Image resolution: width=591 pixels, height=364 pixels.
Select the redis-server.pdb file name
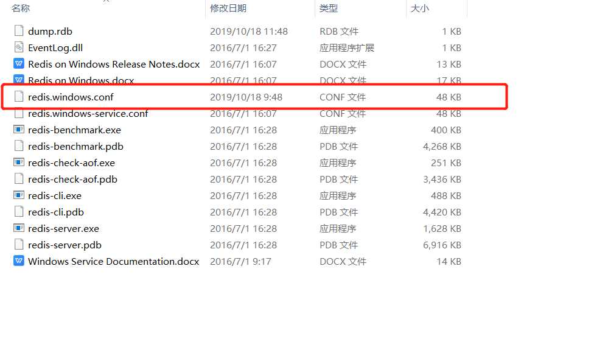[65, 245]
